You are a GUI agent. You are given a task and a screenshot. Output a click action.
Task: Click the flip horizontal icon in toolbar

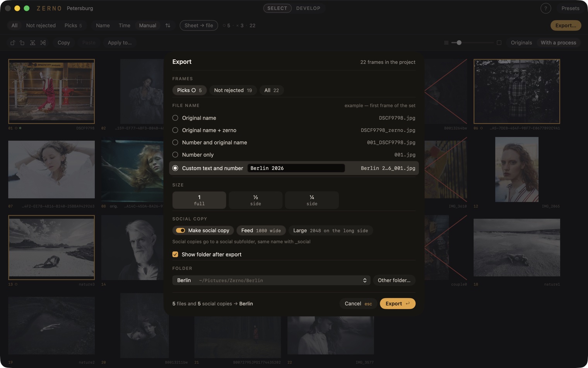32,43
